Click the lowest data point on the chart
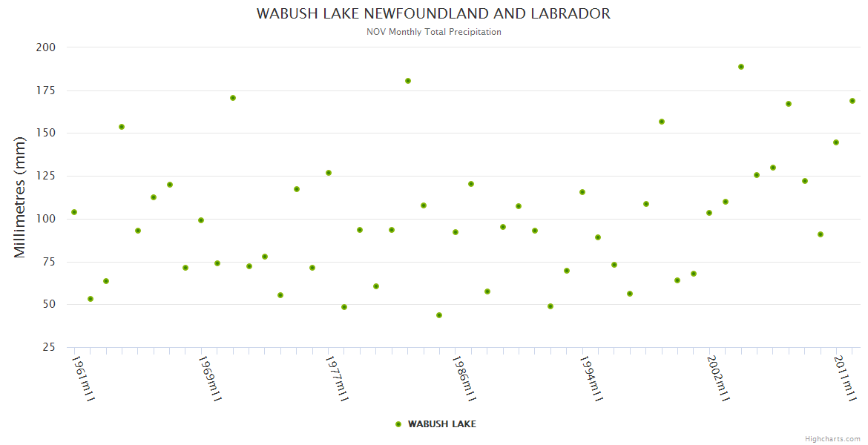 click(x=439, y=315)
